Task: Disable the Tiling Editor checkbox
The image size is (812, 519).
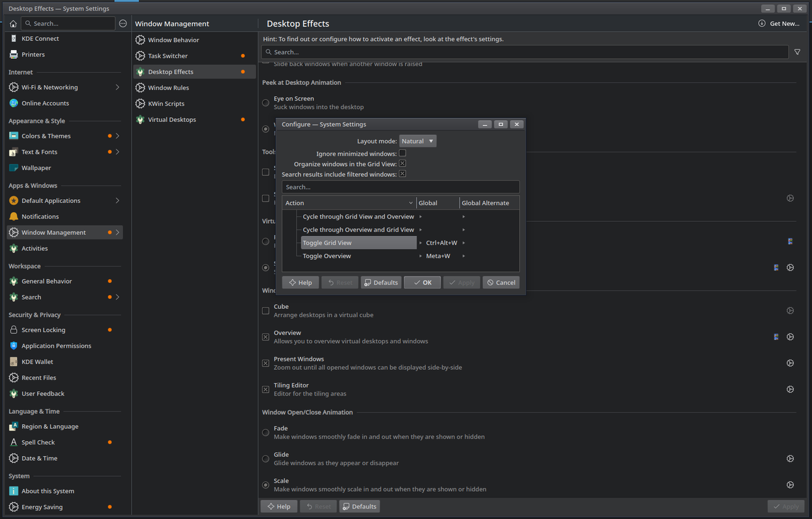Action: 265,389
